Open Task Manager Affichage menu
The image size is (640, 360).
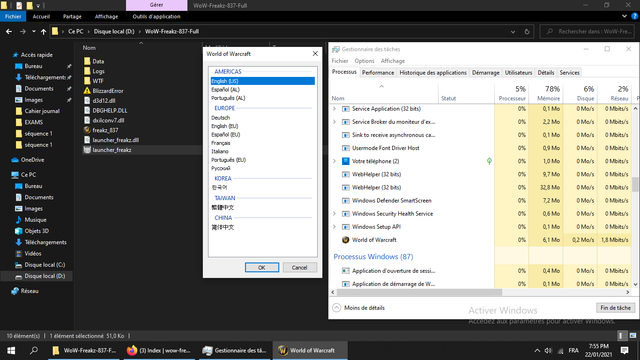point(392,61)
